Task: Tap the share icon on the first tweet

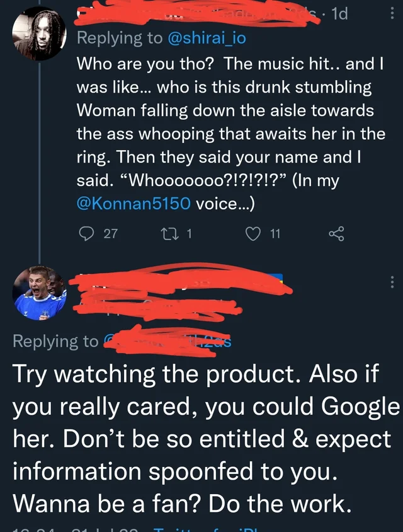Action: point(337,234)
